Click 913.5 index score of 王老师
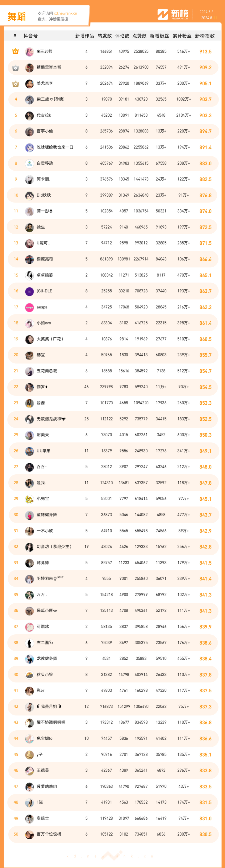This screenshot has width=225, height=868. [x=205, y=52]
